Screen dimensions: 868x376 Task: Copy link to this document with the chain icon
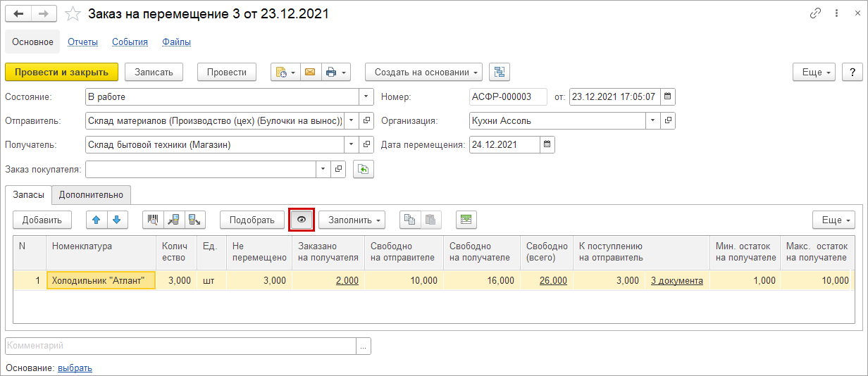point(816,13)
